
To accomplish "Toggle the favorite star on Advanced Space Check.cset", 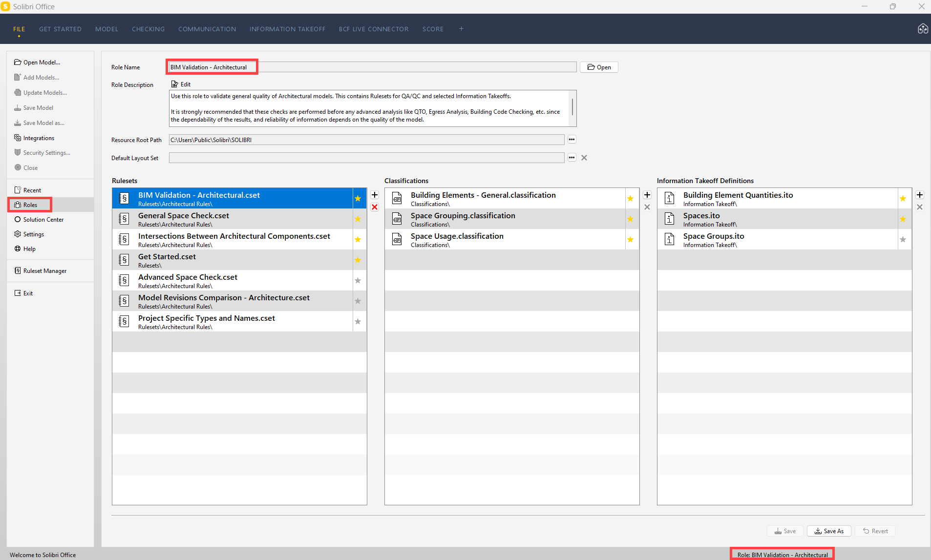I will 358,280.
